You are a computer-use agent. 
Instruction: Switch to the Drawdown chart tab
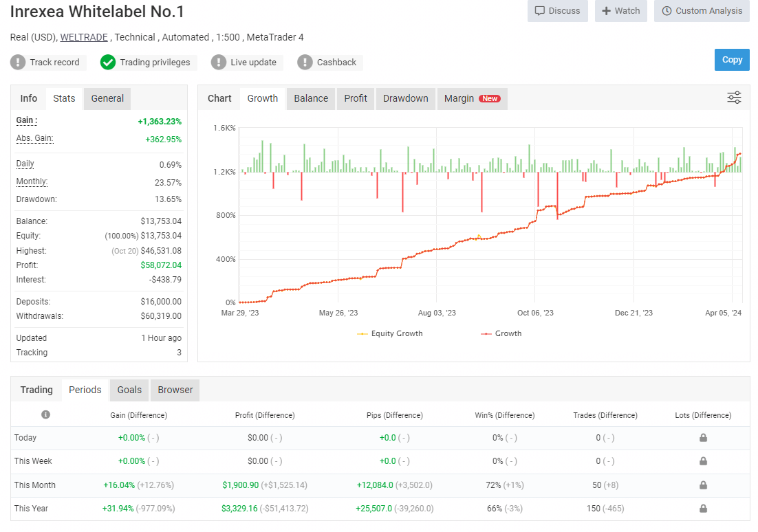[405, 98]
